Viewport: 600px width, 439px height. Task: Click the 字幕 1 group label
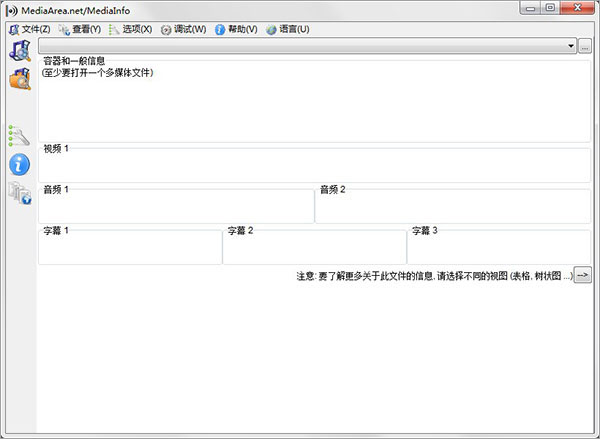(x=56, y=230)
